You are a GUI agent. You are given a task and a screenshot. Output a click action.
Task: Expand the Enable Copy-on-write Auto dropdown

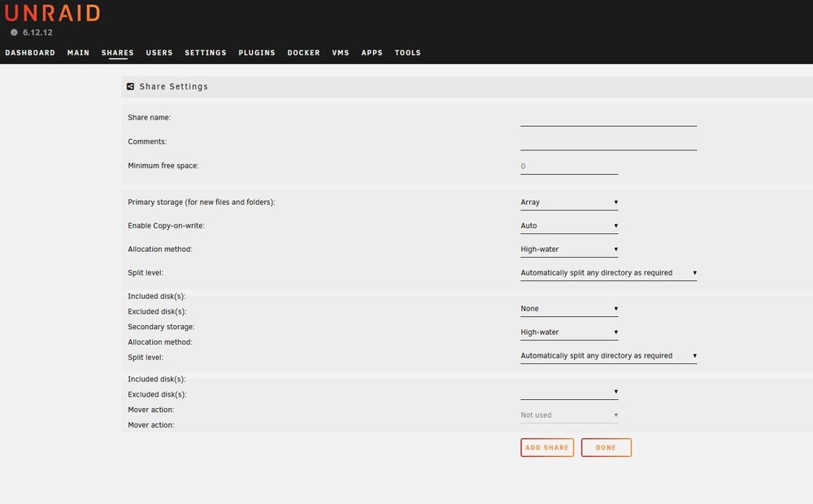coord(569,225)
